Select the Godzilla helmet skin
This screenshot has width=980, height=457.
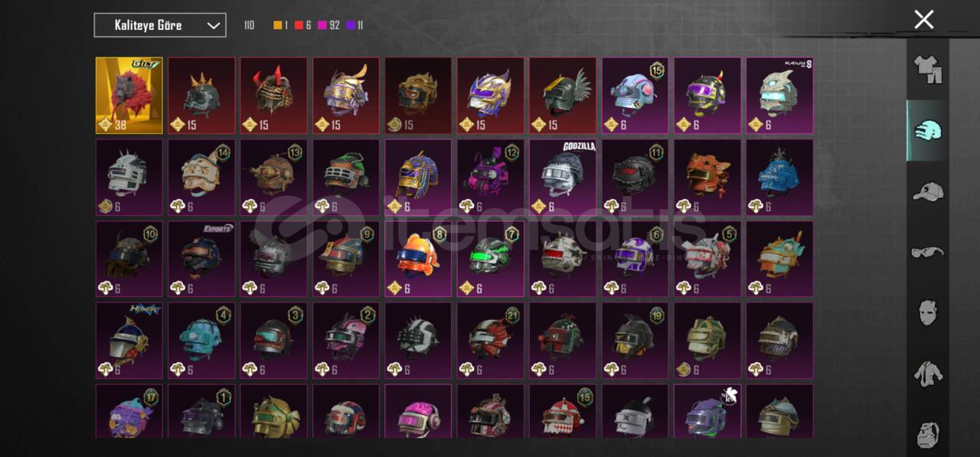click(x=563, y=177)
